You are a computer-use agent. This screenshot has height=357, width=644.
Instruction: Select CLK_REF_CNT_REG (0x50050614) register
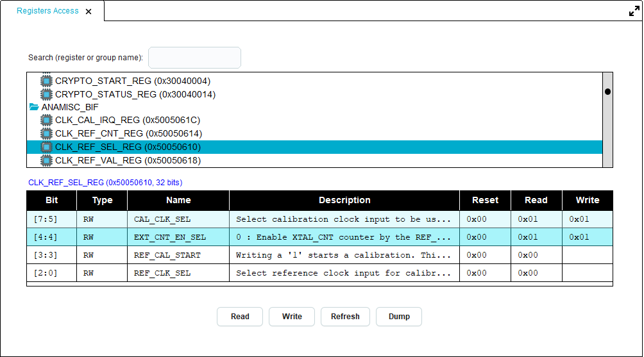click(128, 134)
